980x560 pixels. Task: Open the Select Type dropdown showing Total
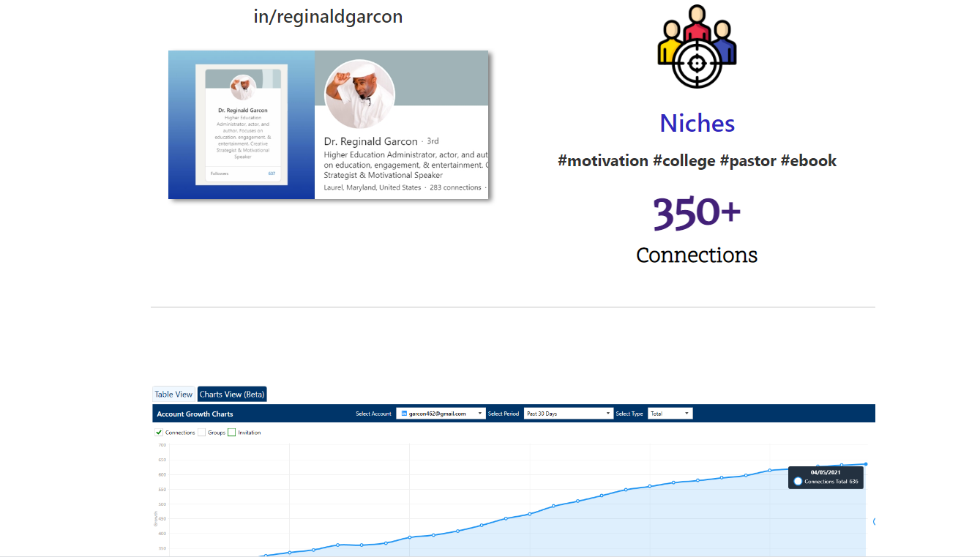[670, 413]
